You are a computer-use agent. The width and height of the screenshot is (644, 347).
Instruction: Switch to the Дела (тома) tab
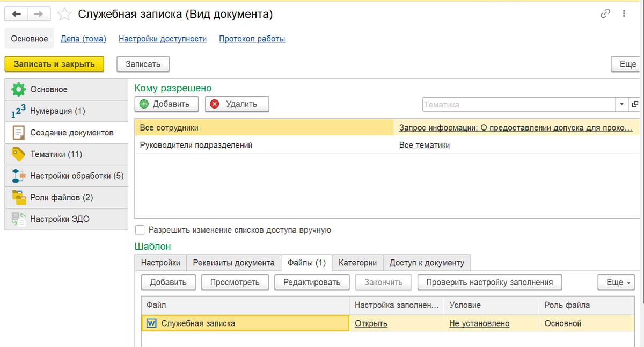point(83,39)
